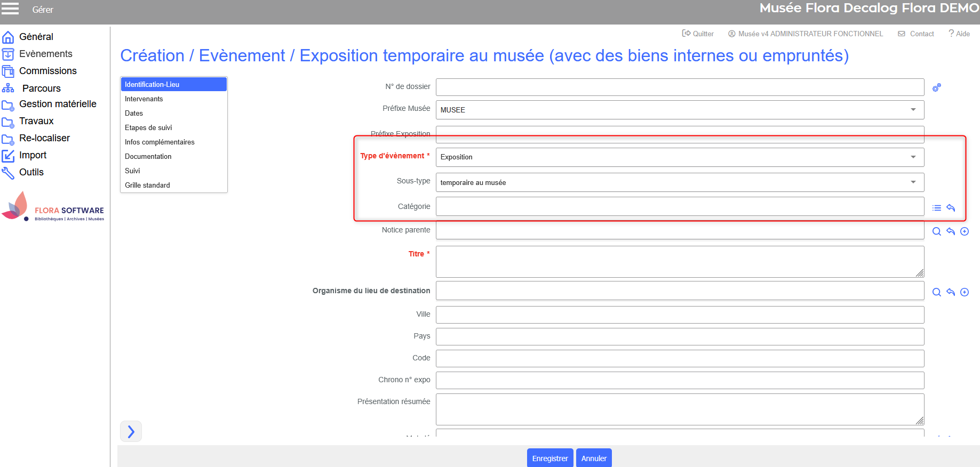Click the Quitter link
The height and width of the screenshot is (467, 980).
(x=698, y=34)
